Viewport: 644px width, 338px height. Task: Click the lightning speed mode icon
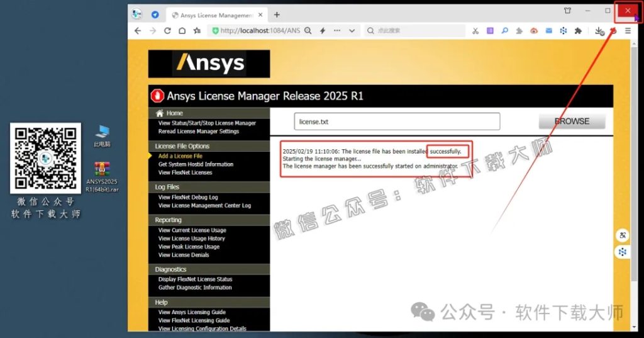tap(323, 31)
